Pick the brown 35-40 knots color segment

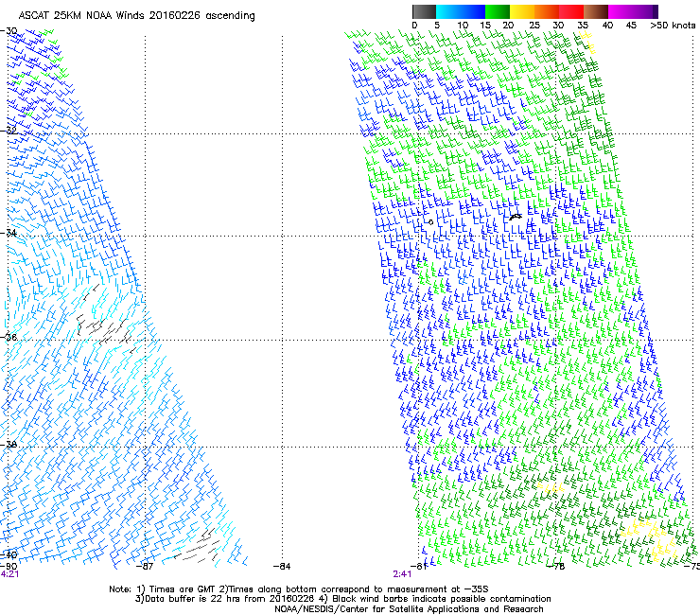click(596, 11)
